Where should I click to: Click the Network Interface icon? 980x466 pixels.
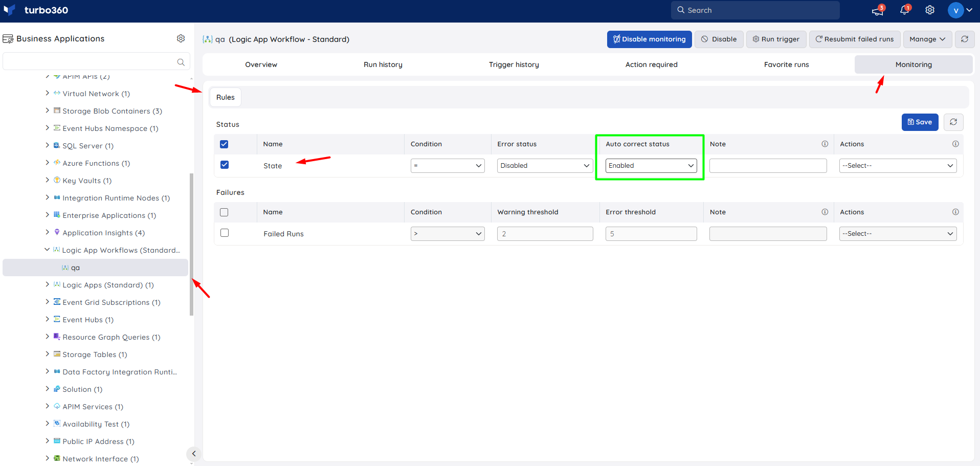(x=57, y=458)
